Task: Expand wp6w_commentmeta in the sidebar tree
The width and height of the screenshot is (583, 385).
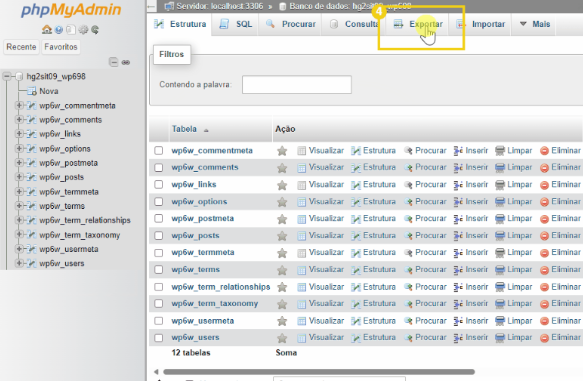Action: [x=19, y=105]
